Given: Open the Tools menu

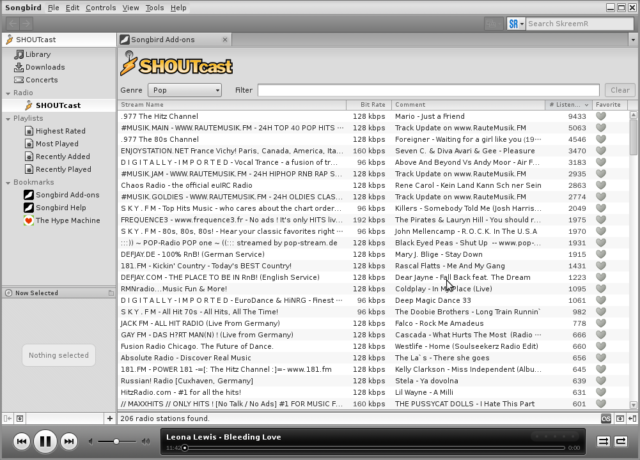Looking at the screenshot, I should [x=155, y=8].
